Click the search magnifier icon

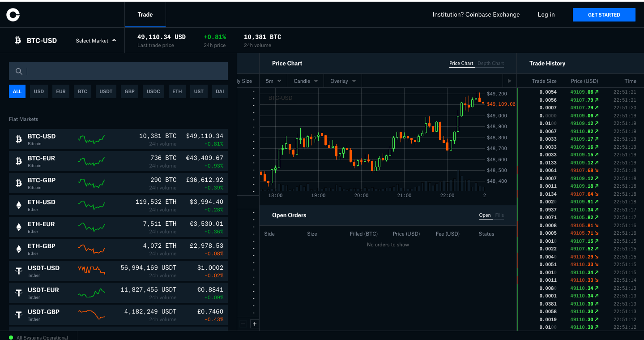coord(19,71)
